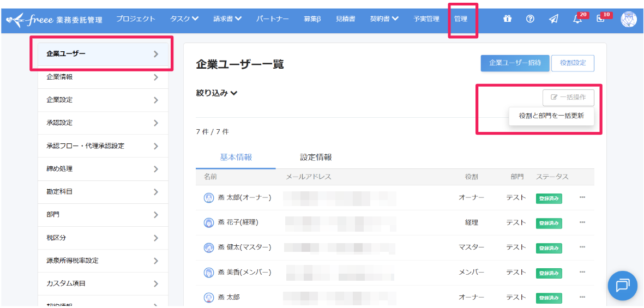Go to the 予実管理 menu
This screenshot has width=644, height=308.
426,19
